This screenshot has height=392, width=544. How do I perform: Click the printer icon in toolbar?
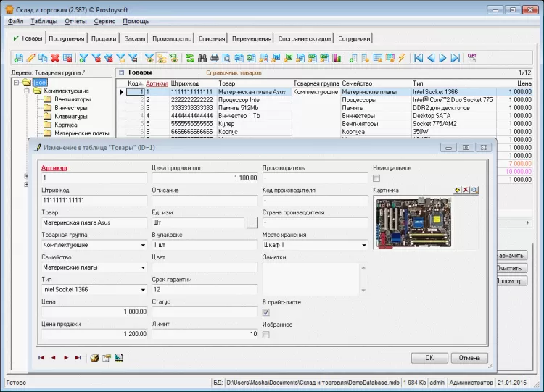point(215,58)
